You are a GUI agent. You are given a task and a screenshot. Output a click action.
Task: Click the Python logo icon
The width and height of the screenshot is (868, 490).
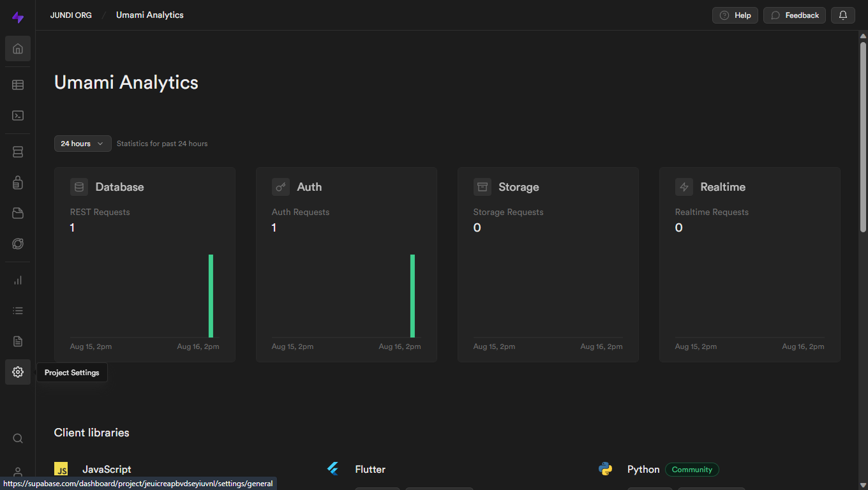point(605,469)
